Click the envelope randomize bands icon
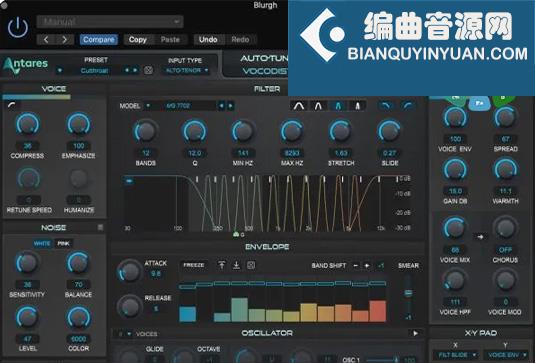The width and height of the screenshot is (535, 363). pos(251,265)
